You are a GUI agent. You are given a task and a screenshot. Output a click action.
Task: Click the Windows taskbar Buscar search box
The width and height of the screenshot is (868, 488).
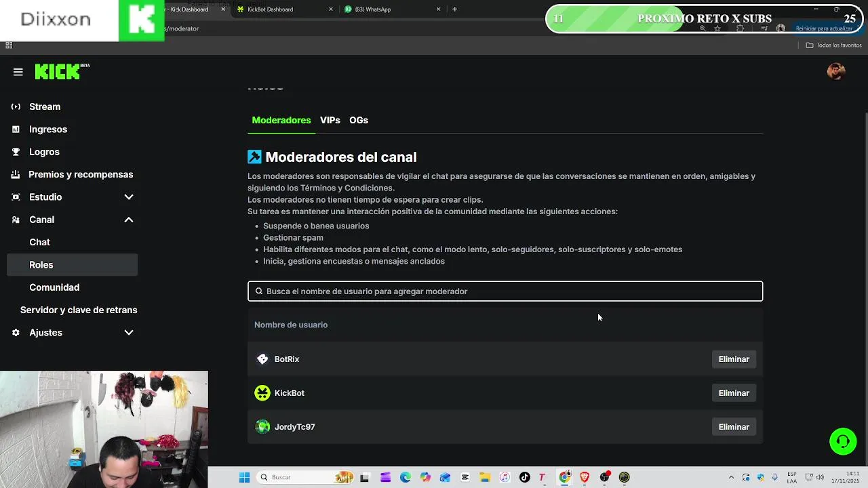(307, 477)
